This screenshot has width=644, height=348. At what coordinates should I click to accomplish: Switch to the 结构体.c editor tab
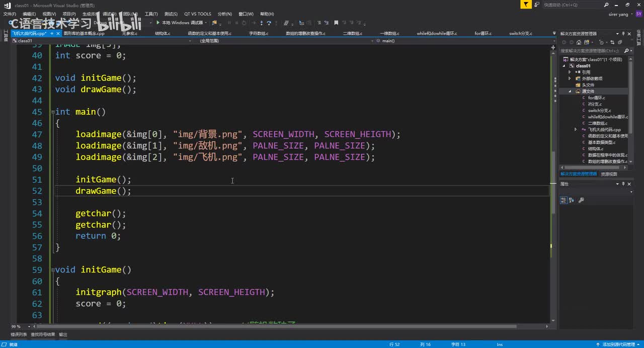click(x=162, y=34)
